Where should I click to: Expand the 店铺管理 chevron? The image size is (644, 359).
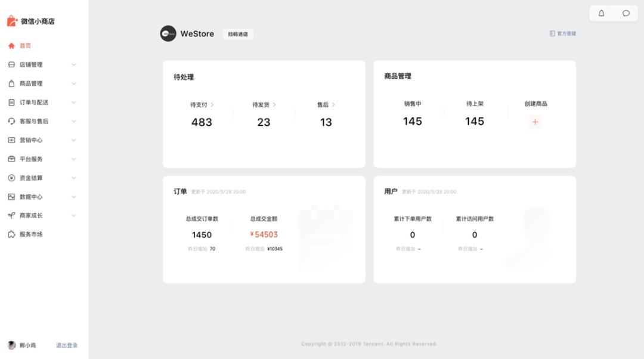click(x=73, y=64)
